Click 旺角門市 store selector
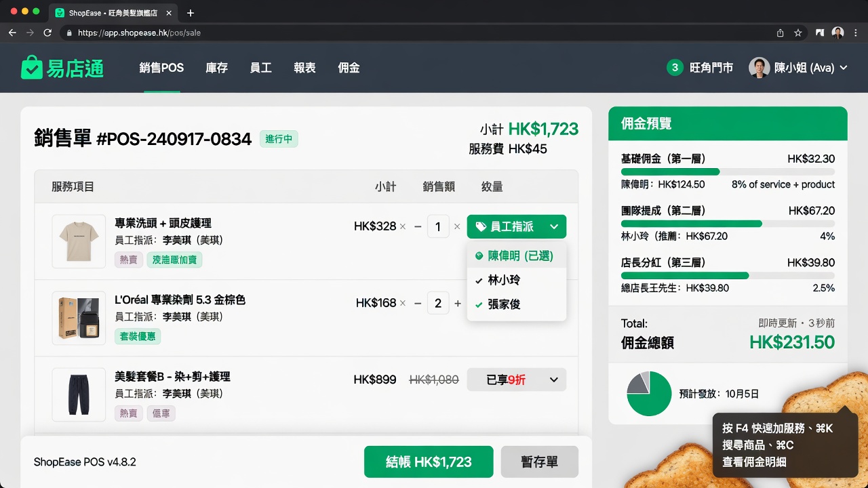 (711, 68)
